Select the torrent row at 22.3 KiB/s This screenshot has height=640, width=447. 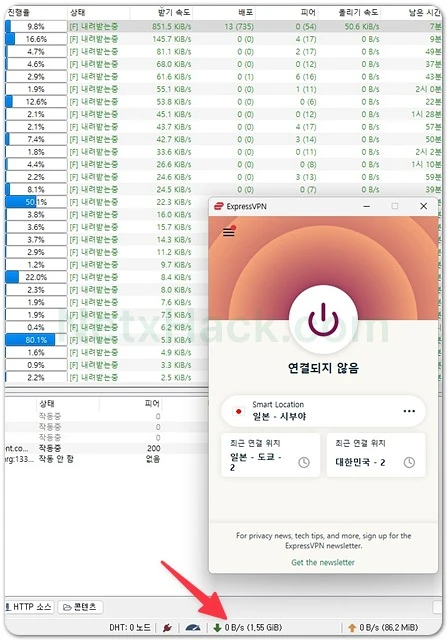[107, 202]
